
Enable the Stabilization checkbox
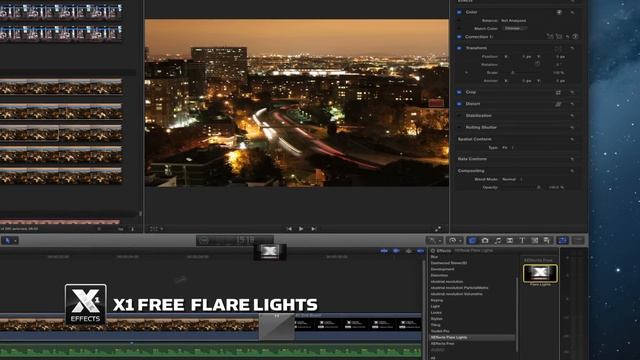point(459,116)
